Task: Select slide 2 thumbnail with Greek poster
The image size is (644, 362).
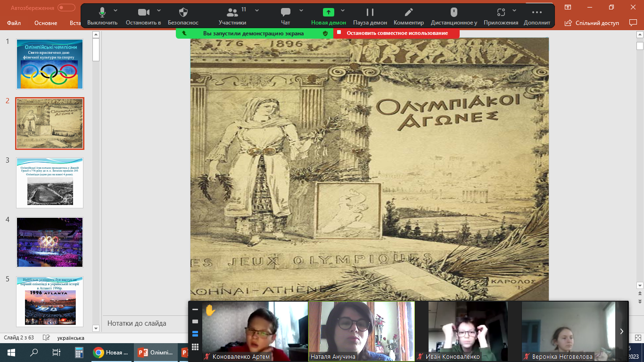Action: point(50,123)
